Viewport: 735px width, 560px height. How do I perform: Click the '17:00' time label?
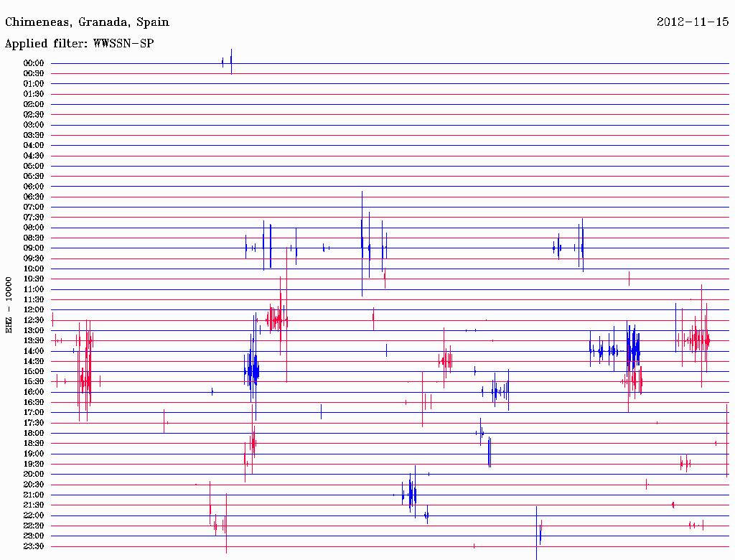34,413
